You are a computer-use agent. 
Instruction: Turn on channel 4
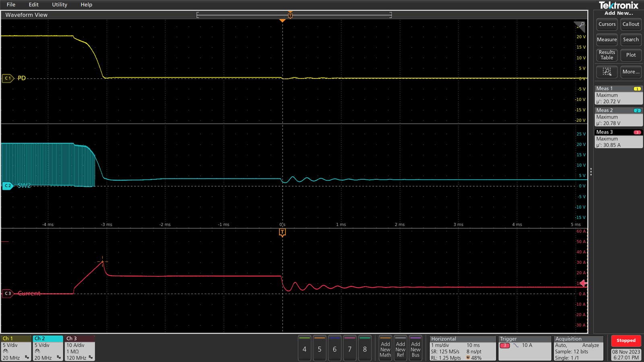tap(304, 348)
